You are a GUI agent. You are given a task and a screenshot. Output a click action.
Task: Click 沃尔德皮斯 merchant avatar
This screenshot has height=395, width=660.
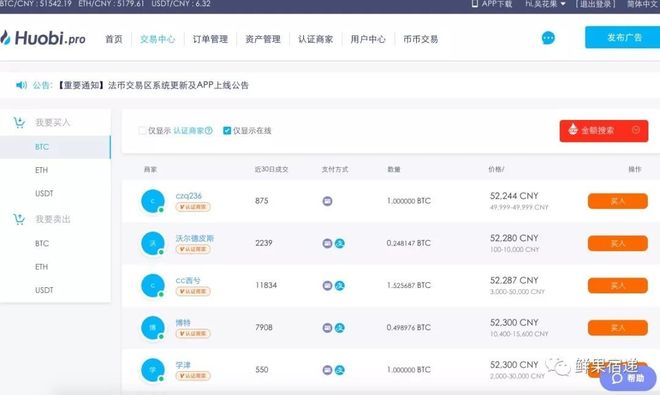(x=153, y=243)
